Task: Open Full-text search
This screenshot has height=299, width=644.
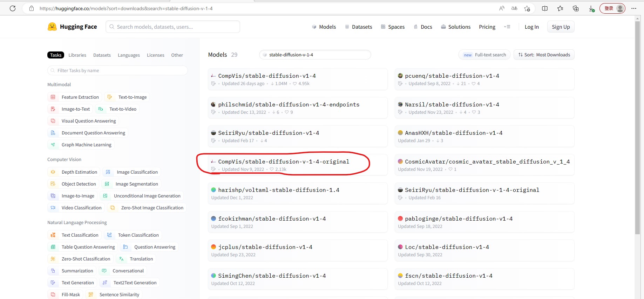Action: pos(485,55)
